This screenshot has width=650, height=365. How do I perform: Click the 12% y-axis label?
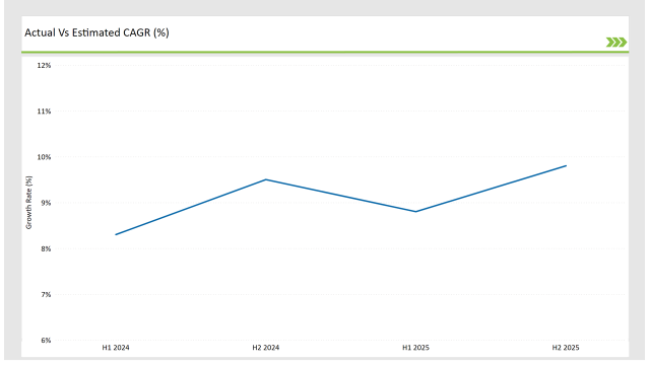click(44, 66)
